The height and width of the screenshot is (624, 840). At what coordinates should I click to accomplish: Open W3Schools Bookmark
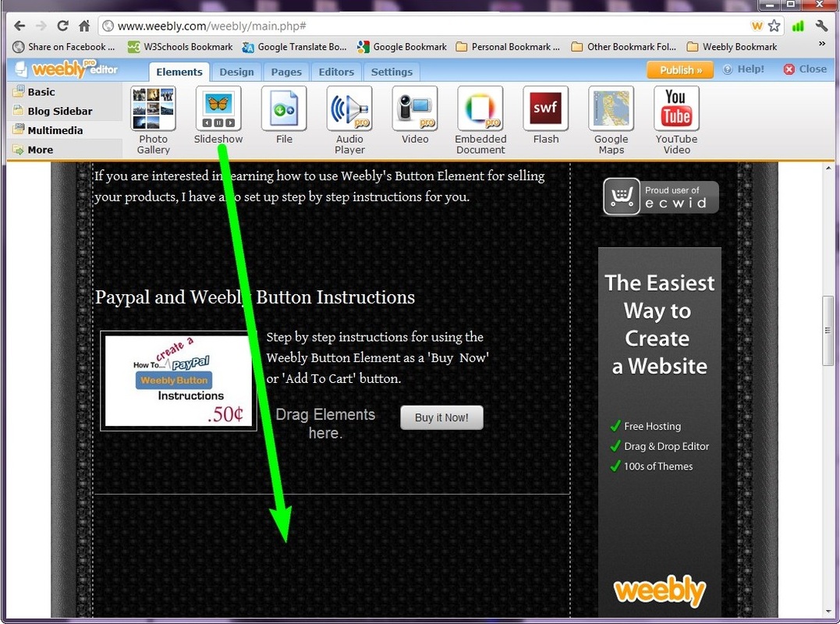pos(180,47)
